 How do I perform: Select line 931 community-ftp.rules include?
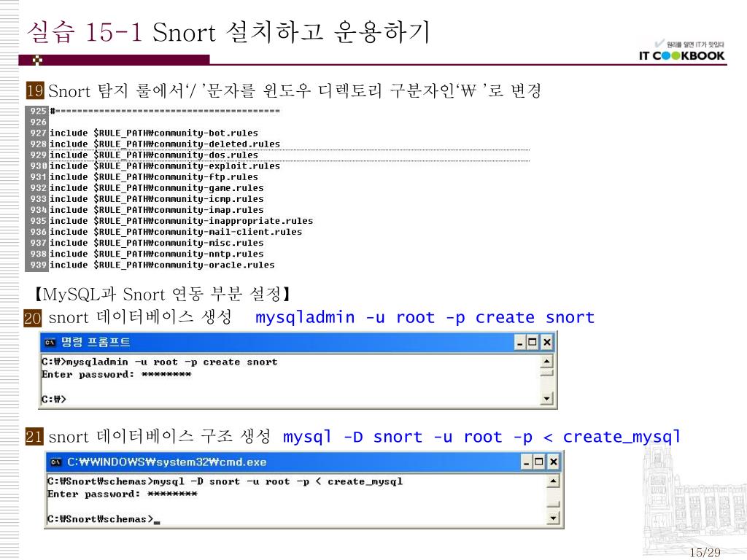tap(154, 176)
